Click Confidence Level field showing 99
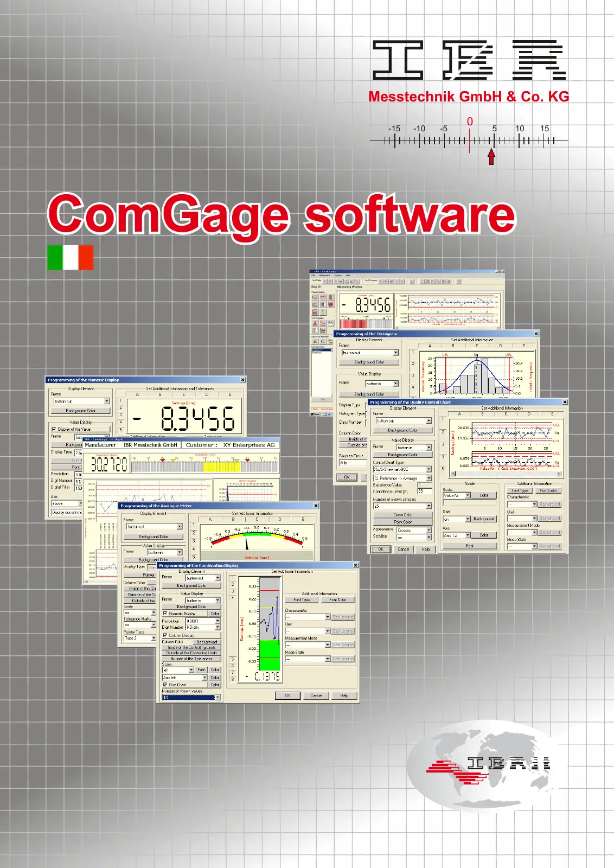Screen dimensions: 614x868 425,491
